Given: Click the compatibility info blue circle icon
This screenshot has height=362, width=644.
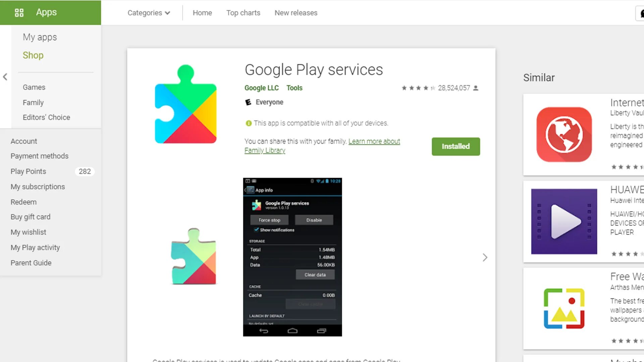Looking at the screenshot, I should click(248, 123).
